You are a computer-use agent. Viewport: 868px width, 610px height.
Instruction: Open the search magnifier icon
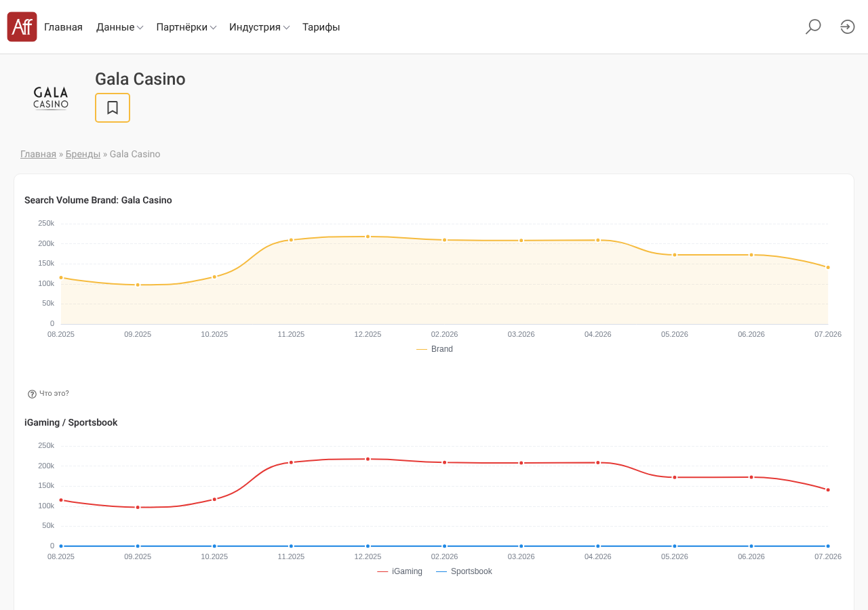813,27
